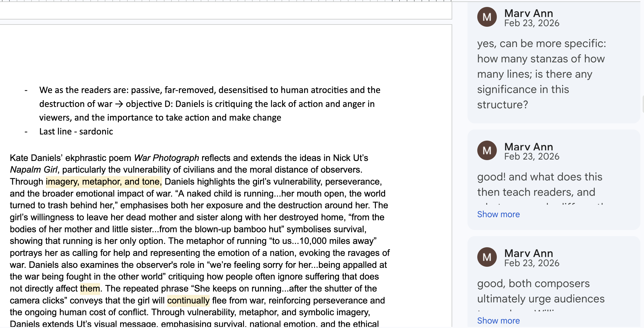Click the name "Mary Ann" on the stanzas comment
Image resolution: width=644 pixels, height=328 pixels.
(x=529, y=13)
